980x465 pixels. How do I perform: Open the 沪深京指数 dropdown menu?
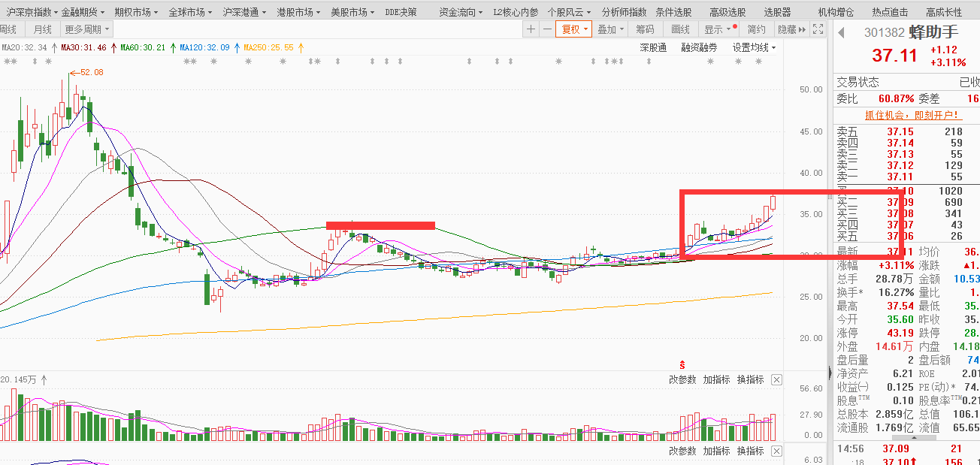point(31,12)
